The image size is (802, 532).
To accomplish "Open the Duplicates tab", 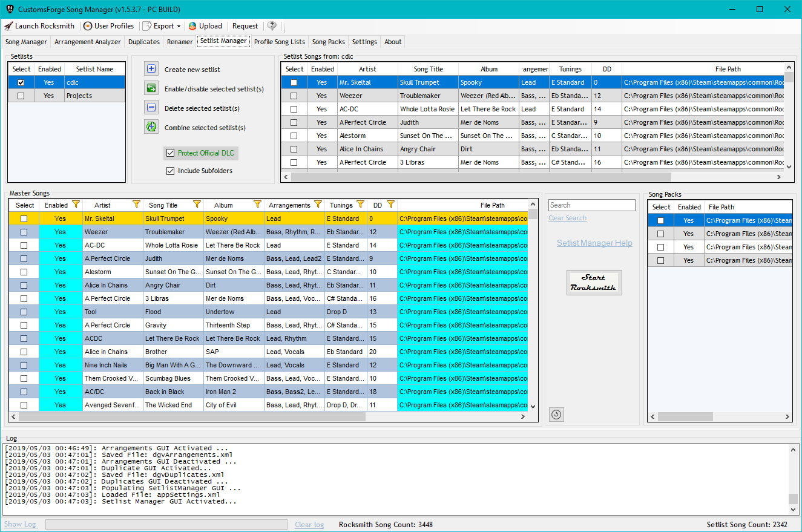I will point(143,42).
